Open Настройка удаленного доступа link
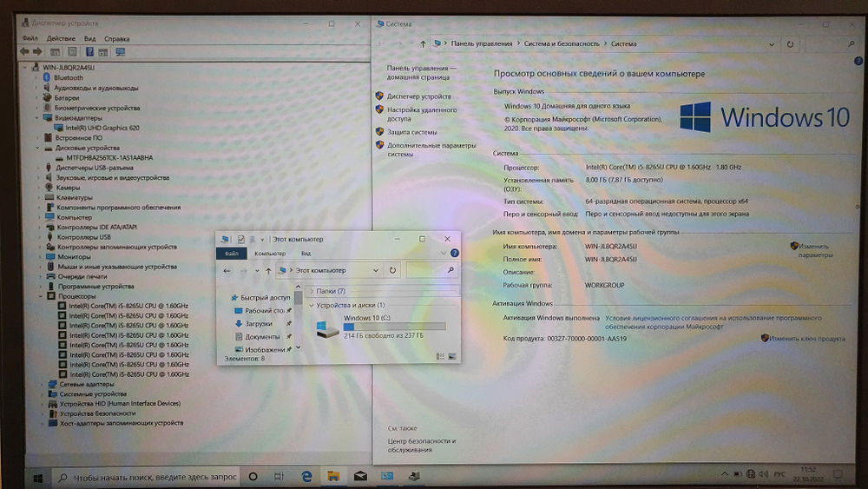868x489 pixels. click(422, 114)
